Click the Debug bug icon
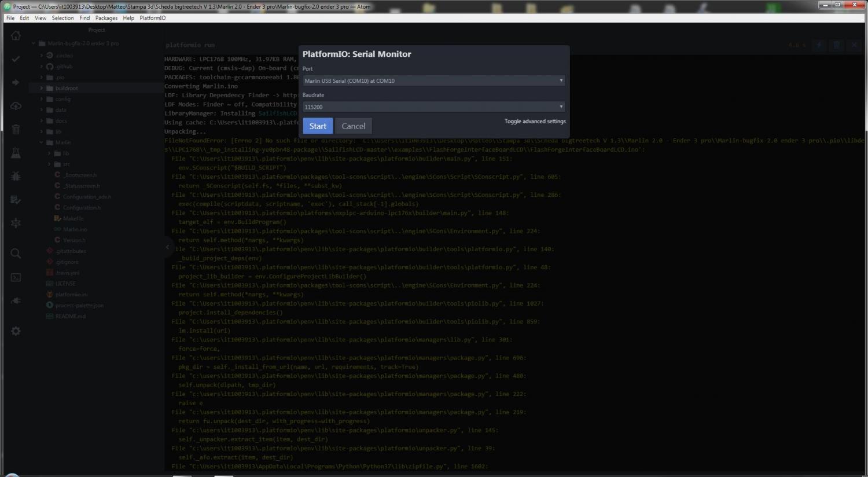Screen dimensions: 868x477 point(16,176)
